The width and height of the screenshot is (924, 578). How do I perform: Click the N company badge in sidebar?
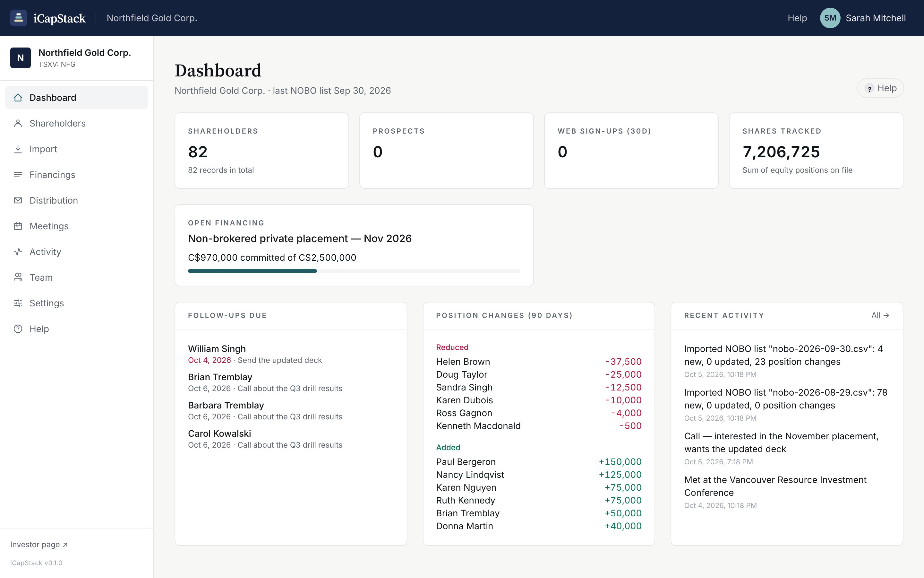[x=21, y=58]
